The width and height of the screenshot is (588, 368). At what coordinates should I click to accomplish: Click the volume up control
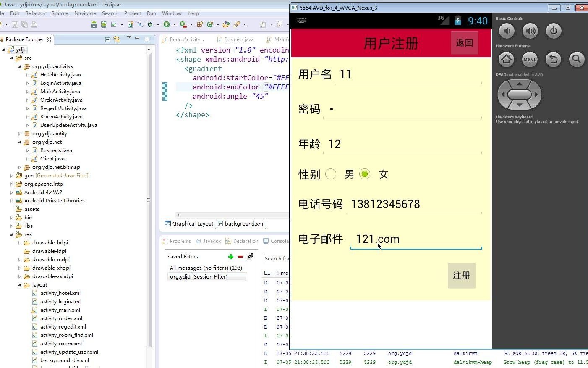(530, 31)
